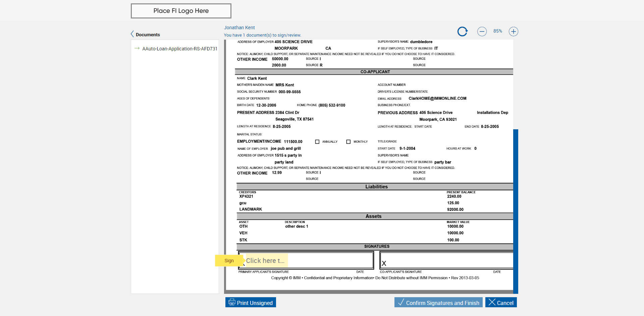644x316 pixels.
Task: Click the CO-APPLICANT section header
Action: [x=375, y=72]
